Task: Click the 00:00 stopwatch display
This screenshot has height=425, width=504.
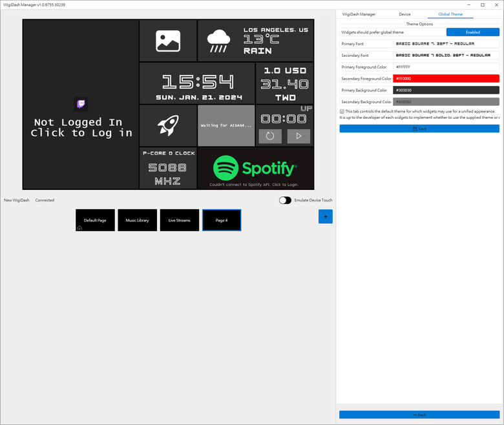Action: (284, 119)
